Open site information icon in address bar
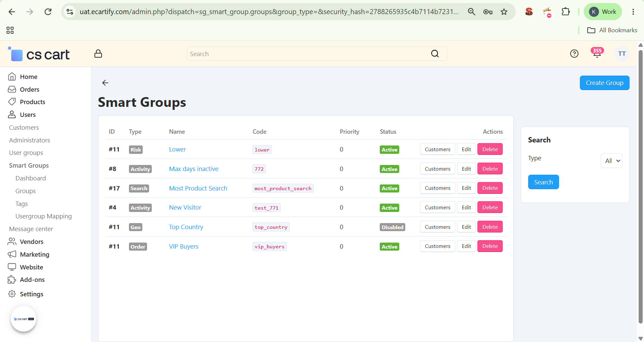 (x=70, y=12)
